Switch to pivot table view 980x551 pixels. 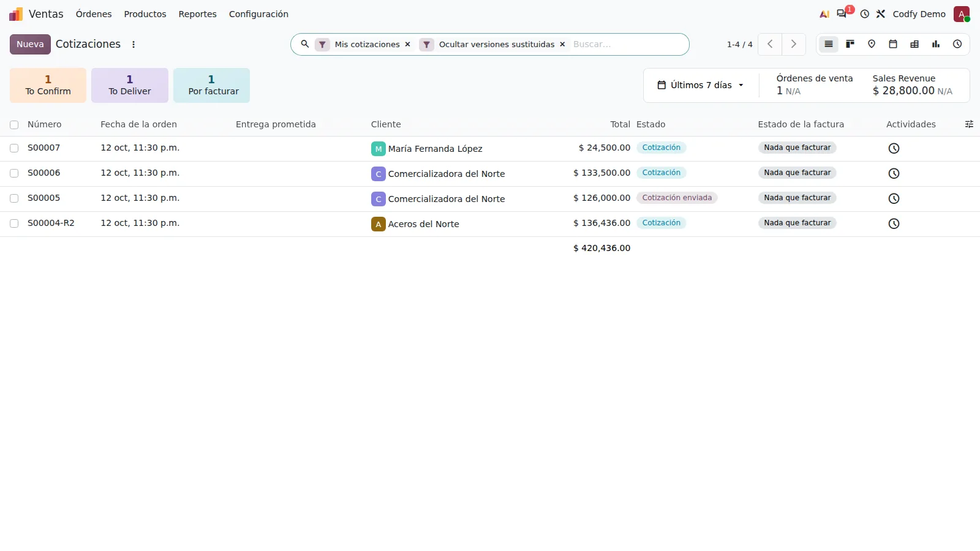914,44
